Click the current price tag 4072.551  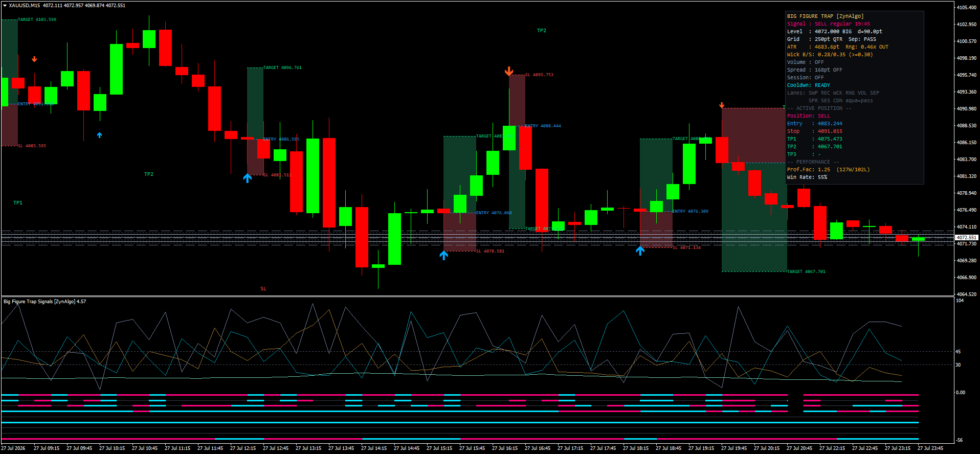[967, 238]
